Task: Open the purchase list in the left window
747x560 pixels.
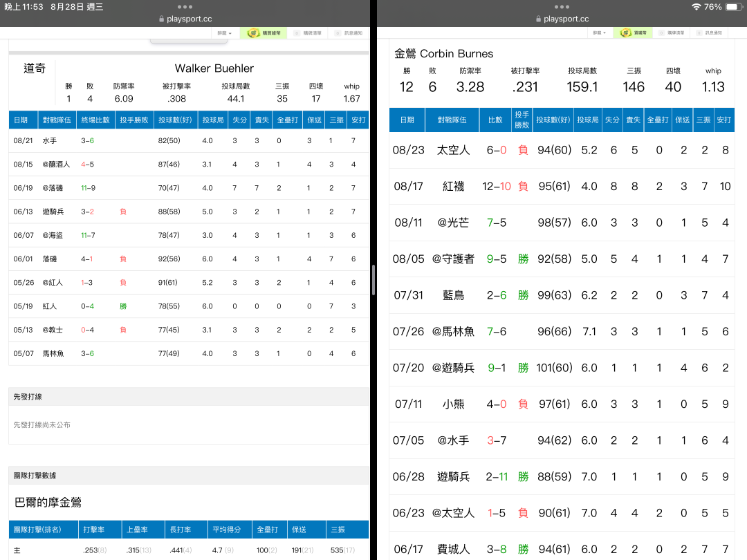Action: (308, 33)
